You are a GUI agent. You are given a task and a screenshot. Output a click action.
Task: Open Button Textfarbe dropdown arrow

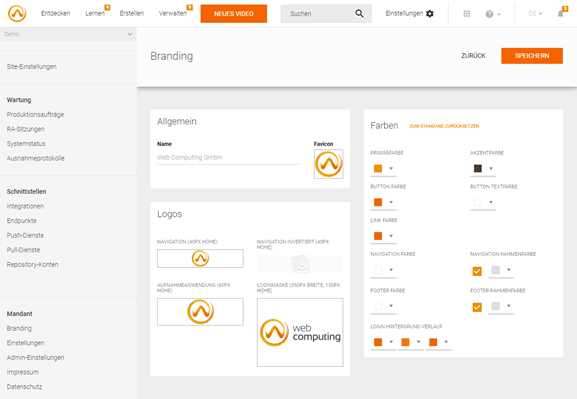(x=491, y=202)
